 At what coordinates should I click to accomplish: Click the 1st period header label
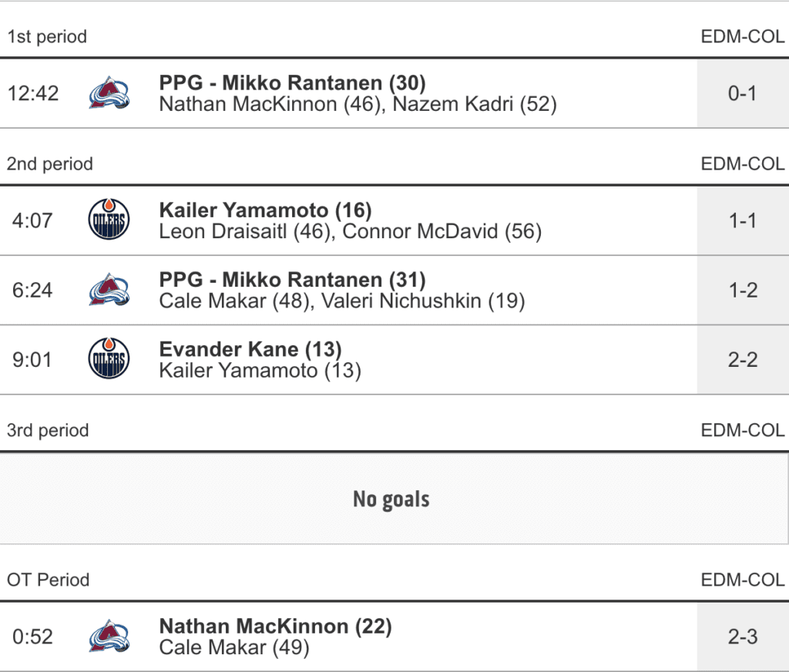click(x=47, y=37)
